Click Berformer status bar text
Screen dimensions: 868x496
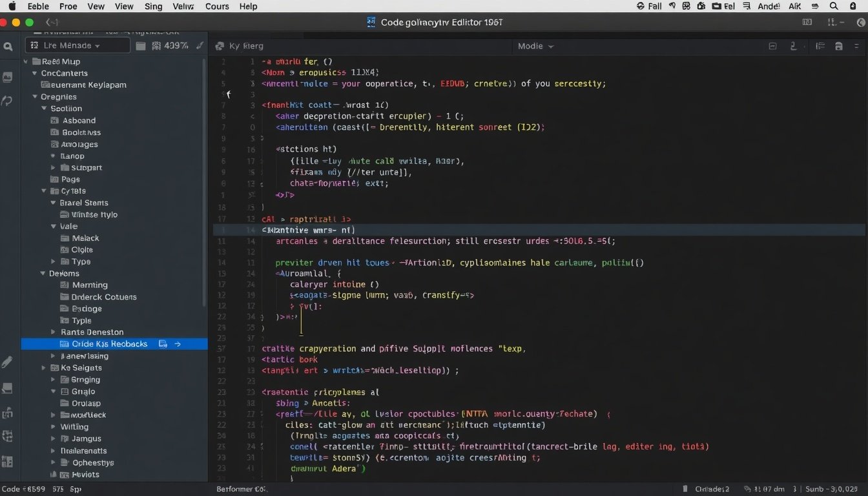[x=242, y=489]
